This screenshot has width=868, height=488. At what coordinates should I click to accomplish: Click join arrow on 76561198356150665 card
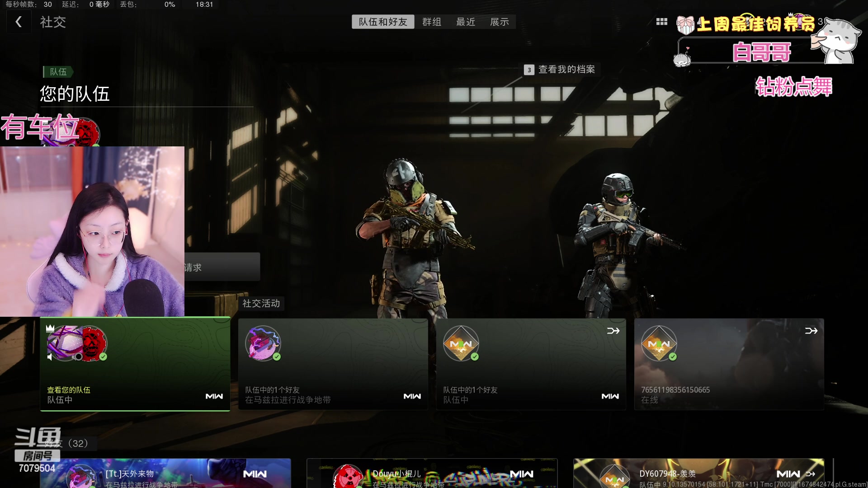pyautogui.click(x=811, y=331)
